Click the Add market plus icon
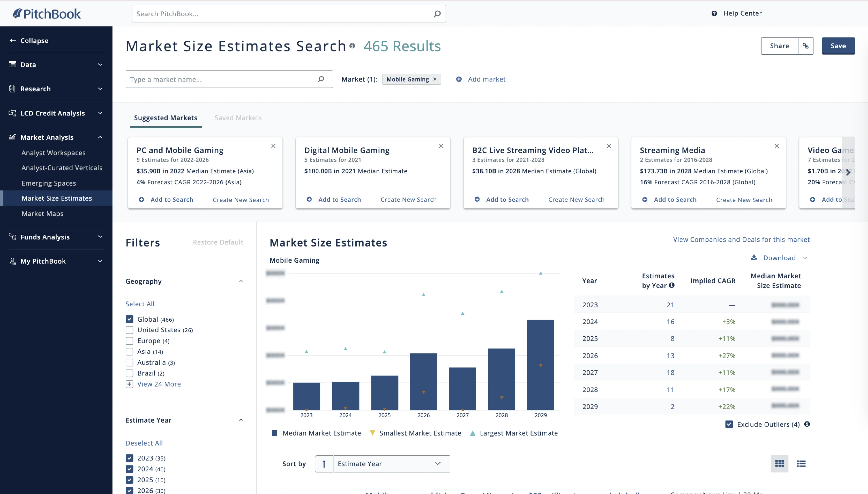 point(459,79)
